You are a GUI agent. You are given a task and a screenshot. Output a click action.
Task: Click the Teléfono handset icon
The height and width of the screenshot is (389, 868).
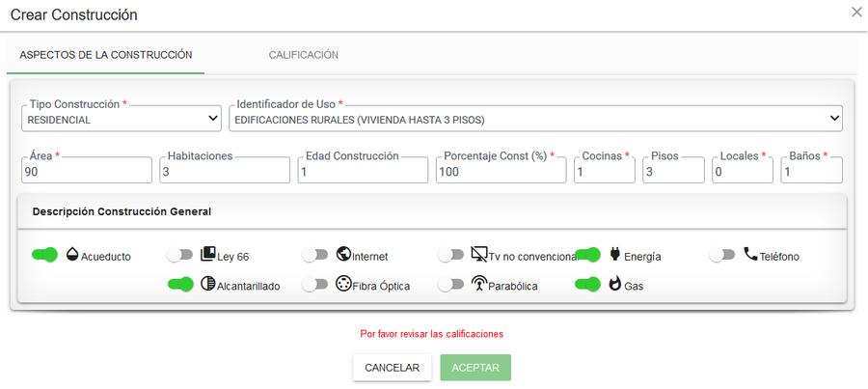[750, 255]
